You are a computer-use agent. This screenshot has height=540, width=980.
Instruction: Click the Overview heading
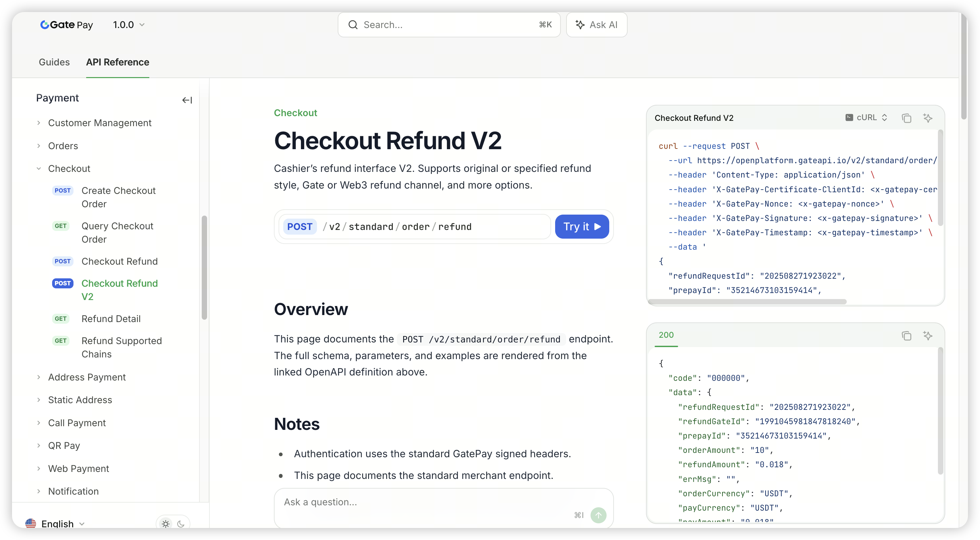tap(311, 309)
